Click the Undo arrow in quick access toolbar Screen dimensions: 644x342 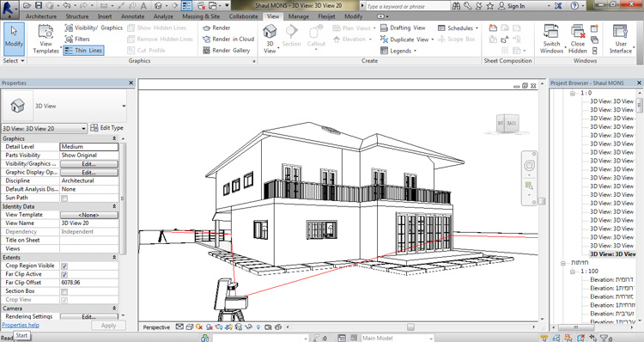67,6
